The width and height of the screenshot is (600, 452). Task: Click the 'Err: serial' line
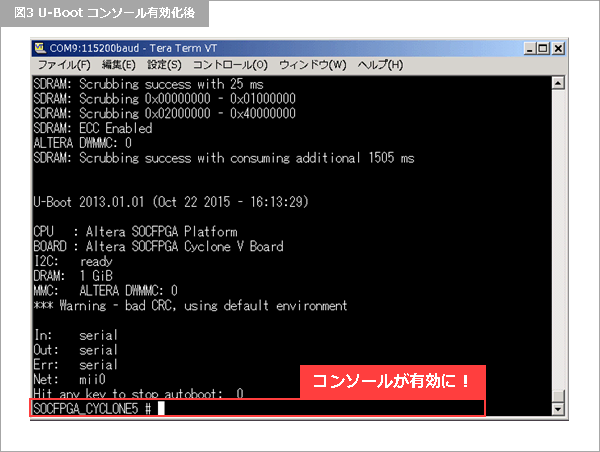coord(75,365)
